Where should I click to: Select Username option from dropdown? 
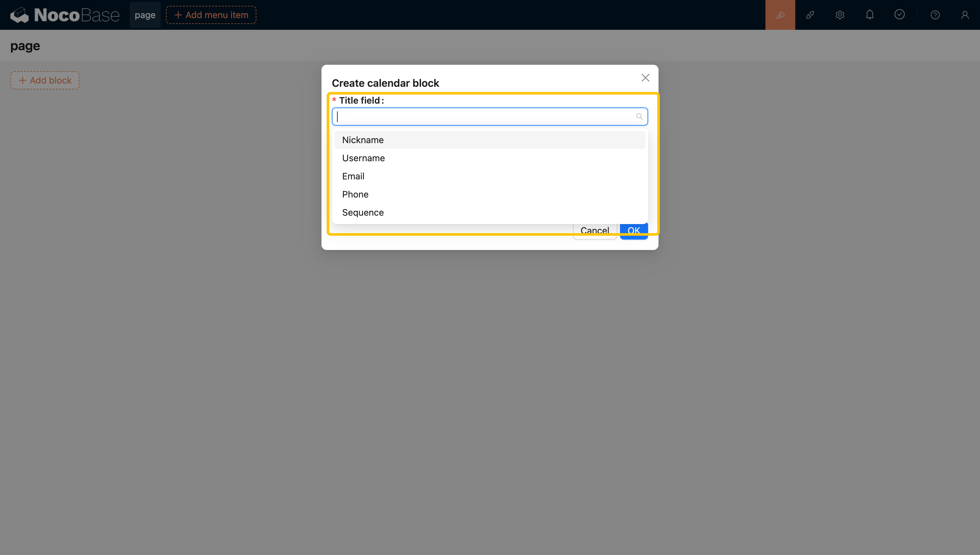363,158
